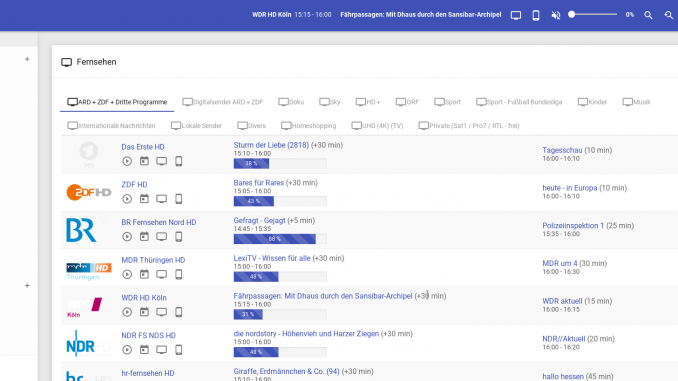The image size is (678, 381).
Task: Play BR Fernsehen Nord HD
Action: (x=127, y=237)
